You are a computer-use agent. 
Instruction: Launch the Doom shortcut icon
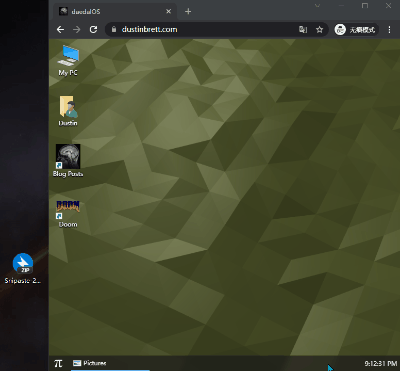pos(68,214)
